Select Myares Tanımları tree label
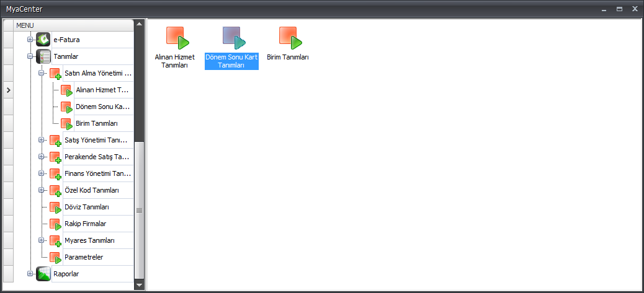The height and width of the screenshot is (293, 644). [89, 240]
